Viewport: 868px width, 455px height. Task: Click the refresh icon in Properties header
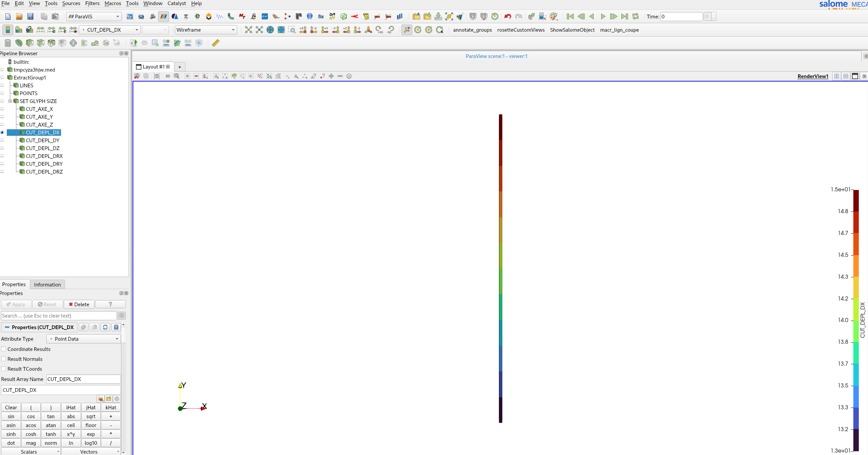point(105,327)
